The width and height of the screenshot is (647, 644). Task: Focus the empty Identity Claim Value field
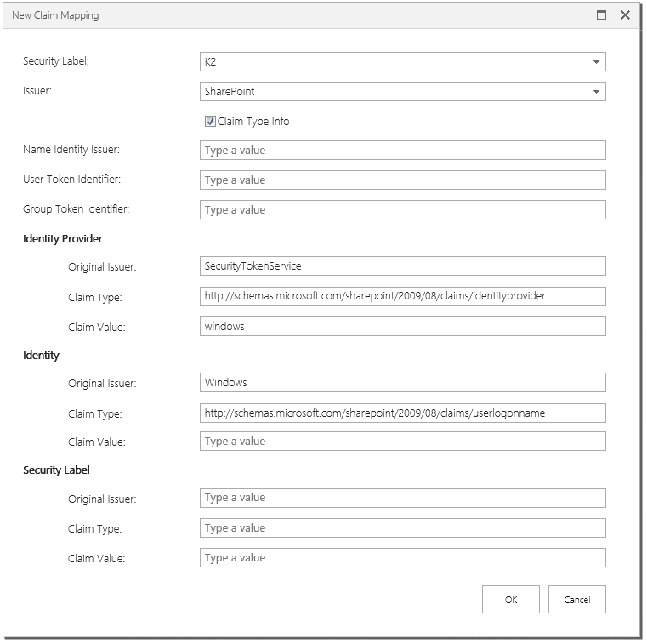coord(402,442)
